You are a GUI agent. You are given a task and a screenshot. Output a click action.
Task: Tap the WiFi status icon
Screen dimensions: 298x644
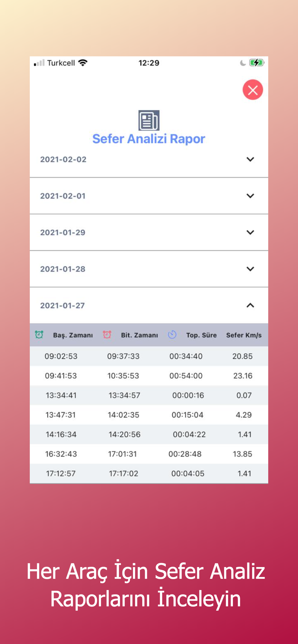(83, 63)
